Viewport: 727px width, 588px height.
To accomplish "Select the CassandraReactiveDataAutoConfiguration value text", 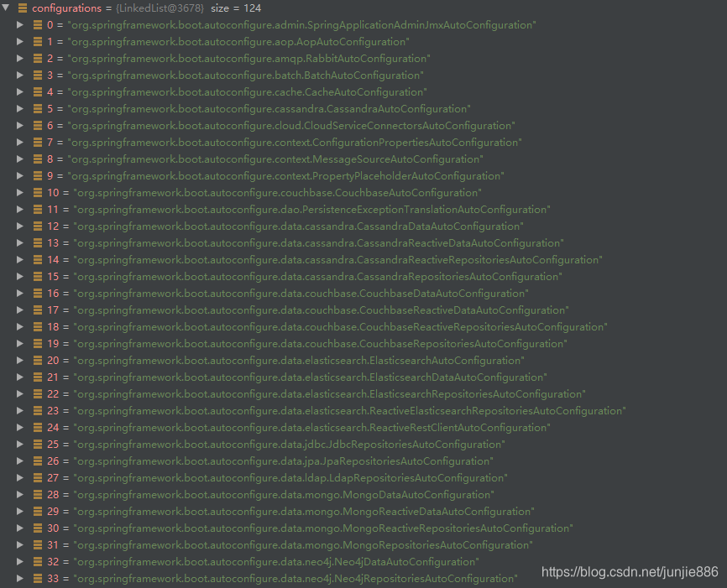I will (318, 242).
